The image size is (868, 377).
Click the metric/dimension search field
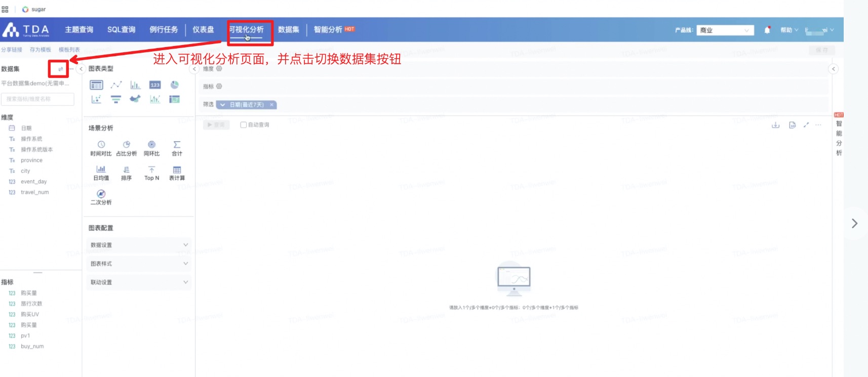coord(38,99)
